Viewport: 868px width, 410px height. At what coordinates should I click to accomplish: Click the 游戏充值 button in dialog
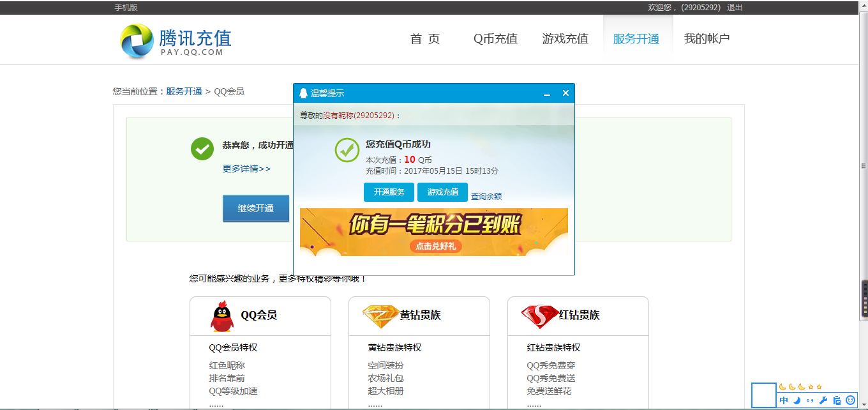point(443,192)
